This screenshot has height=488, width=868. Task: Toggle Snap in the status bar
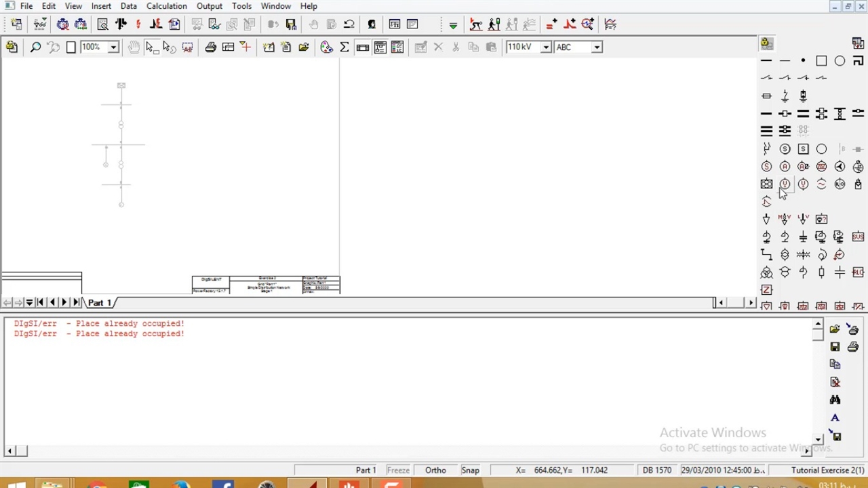click(470, 470)
